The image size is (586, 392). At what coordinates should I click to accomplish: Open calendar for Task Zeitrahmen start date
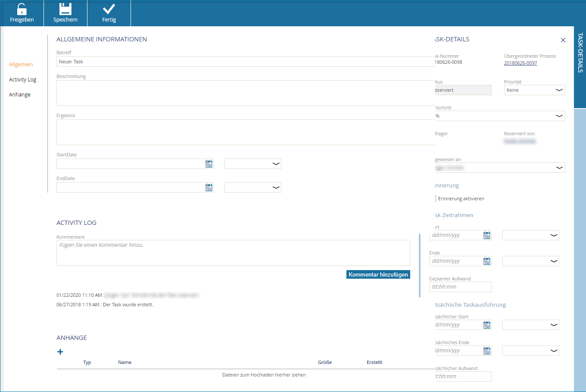coord(487,235)
